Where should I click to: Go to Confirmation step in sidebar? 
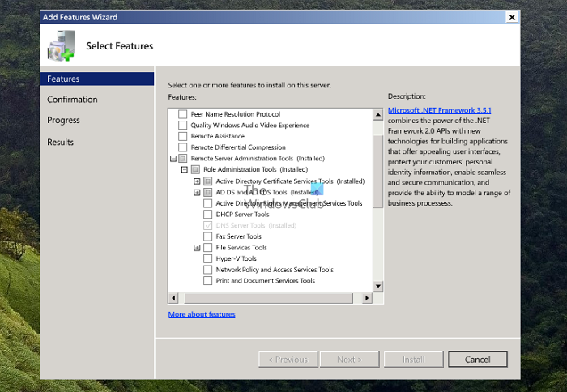pos(72,100)
